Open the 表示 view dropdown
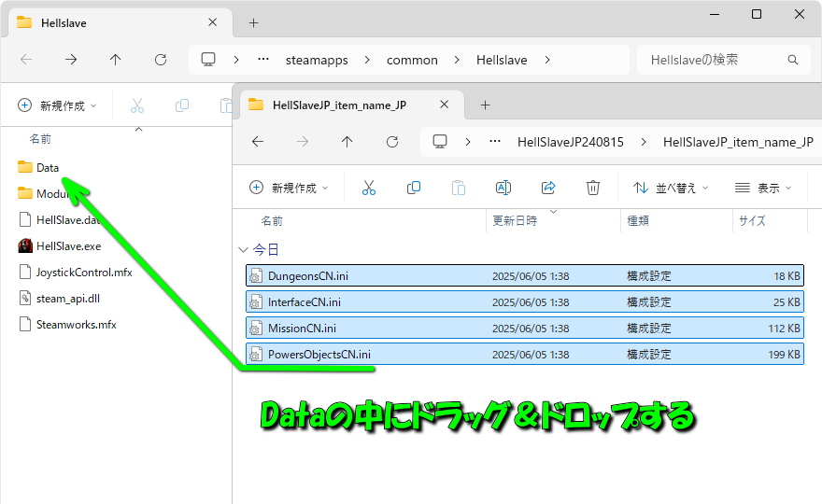 click(x=763, y=189)
